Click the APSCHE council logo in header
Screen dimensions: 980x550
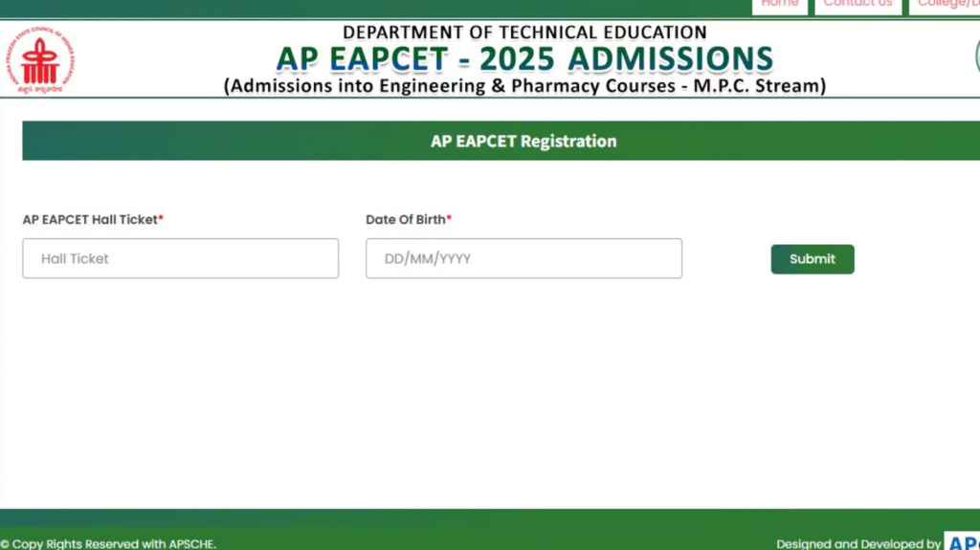coord(40,60)
